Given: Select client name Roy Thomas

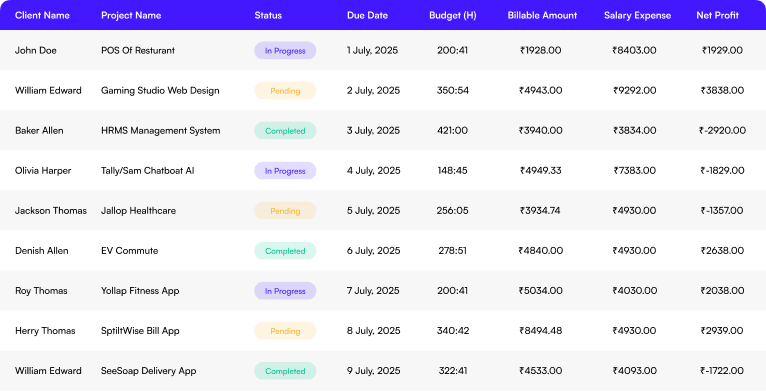Looking at the screenshot, I should (x=41, y=291).
